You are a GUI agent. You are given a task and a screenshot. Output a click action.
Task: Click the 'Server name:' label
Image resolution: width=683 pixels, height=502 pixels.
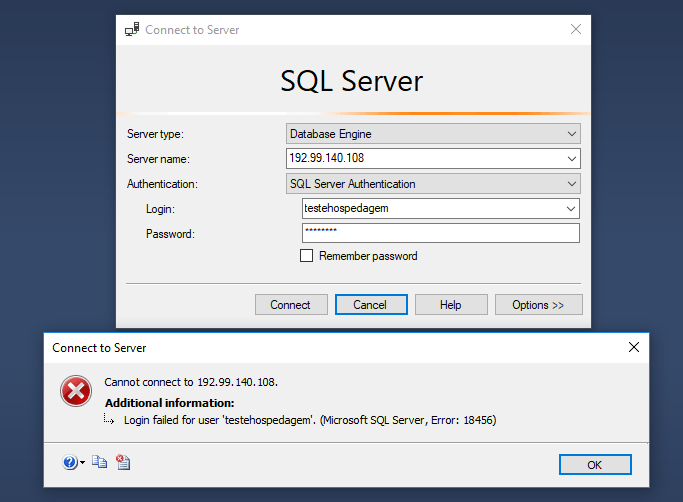158,159
